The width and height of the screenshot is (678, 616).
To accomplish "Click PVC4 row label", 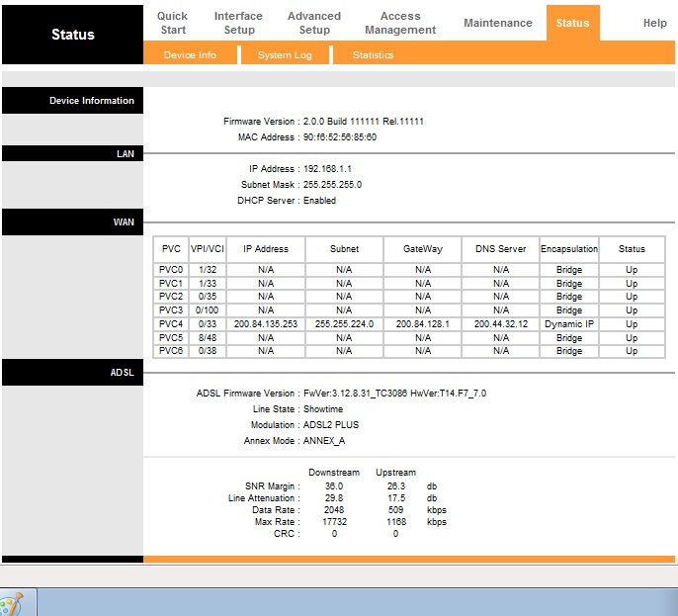I will [171, 324].
